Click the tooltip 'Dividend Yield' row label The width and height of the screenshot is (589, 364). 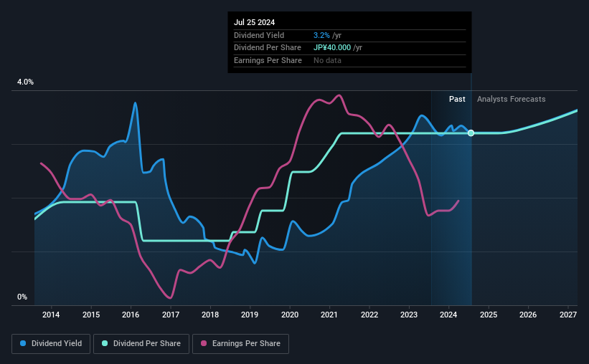pyautogui.click(x=259, y=35)
